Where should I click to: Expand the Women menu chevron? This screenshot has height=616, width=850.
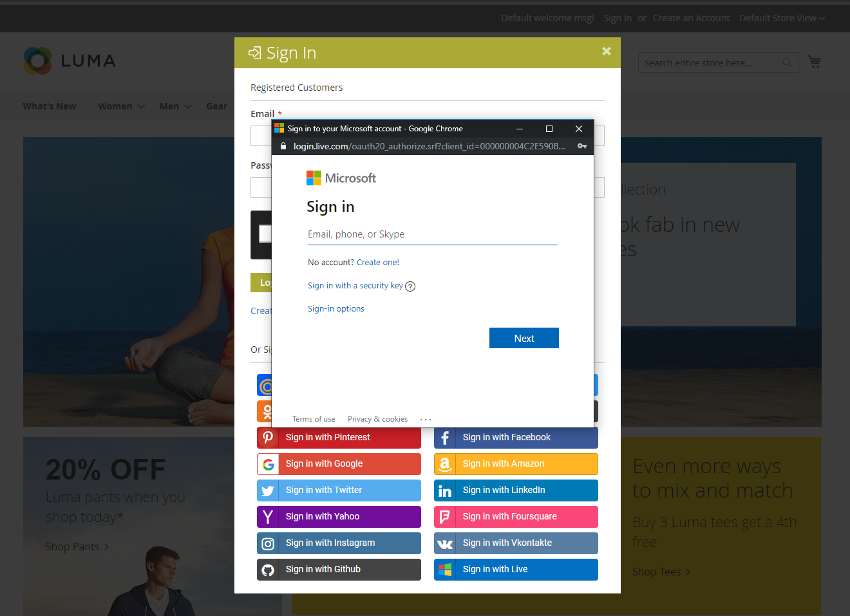pyautogui.click(x=141, y=107)
